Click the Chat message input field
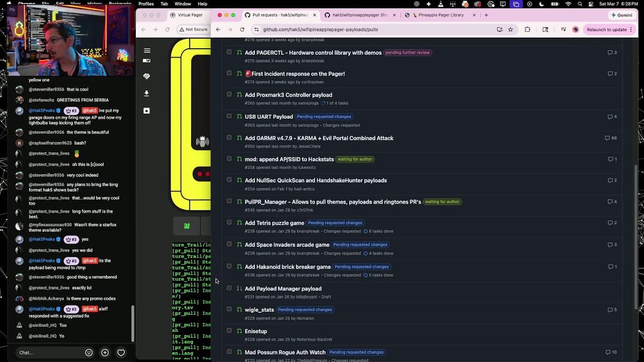Viewport: 644px width, 362px height. 48,352
